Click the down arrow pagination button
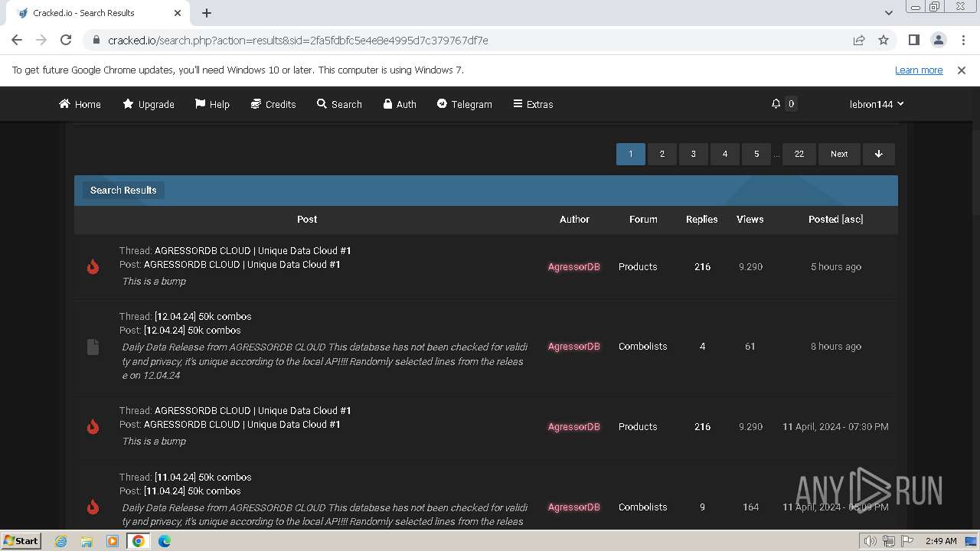 click(879, 154)
